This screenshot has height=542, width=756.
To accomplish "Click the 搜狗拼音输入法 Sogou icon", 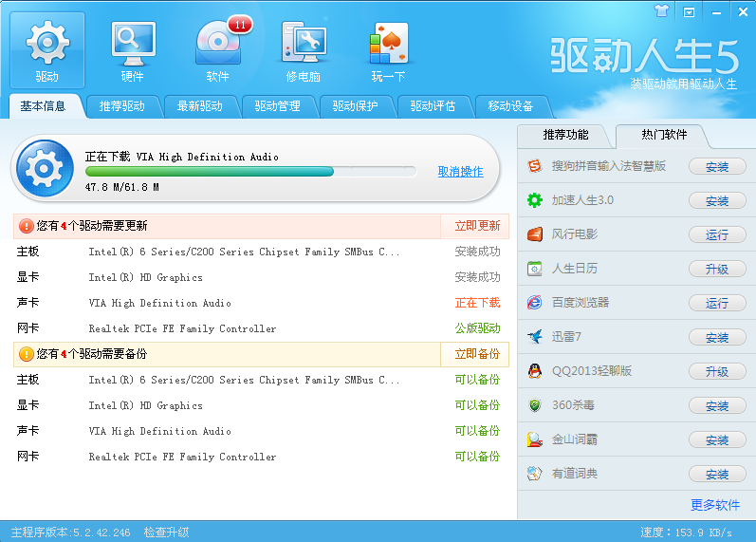I will (535, 166).
